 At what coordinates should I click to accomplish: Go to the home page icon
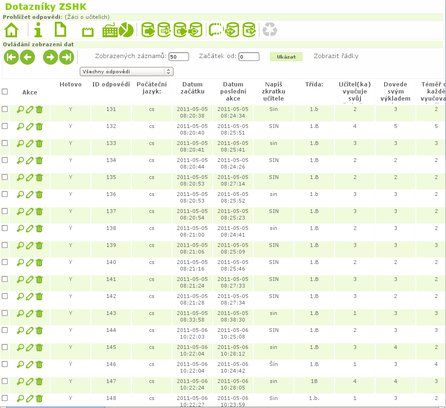(x=11, y=30)
